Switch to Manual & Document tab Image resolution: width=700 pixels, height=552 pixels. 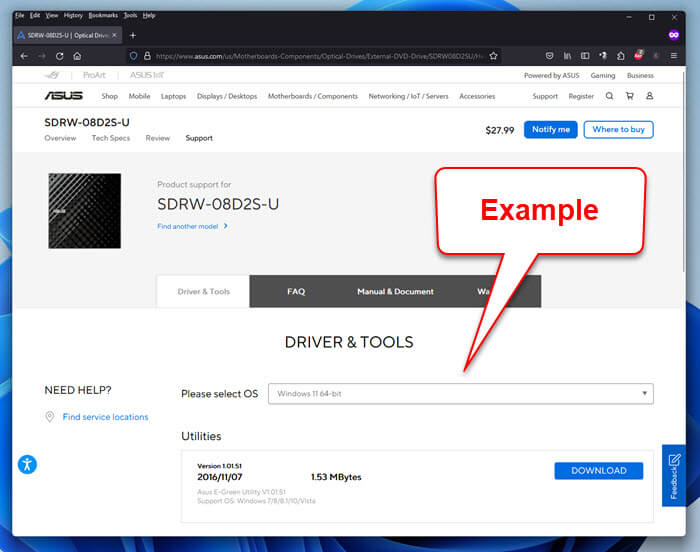(x=395, y=292)
